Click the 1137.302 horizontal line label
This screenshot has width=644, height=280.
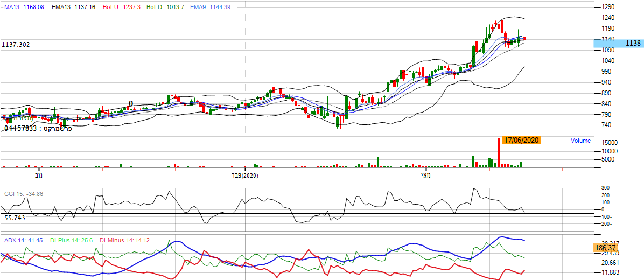[16, 45]
